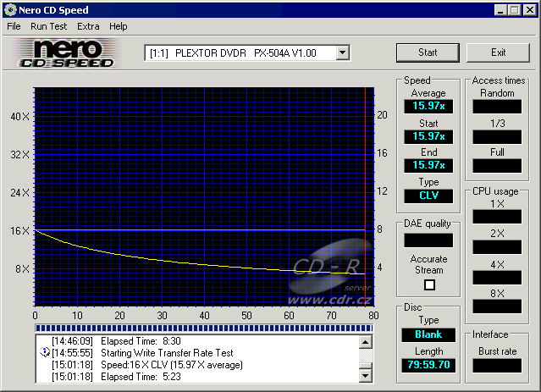Click the CPU usage 2X field
Viewport: 541px width, 392px height.
coord(497,247)
